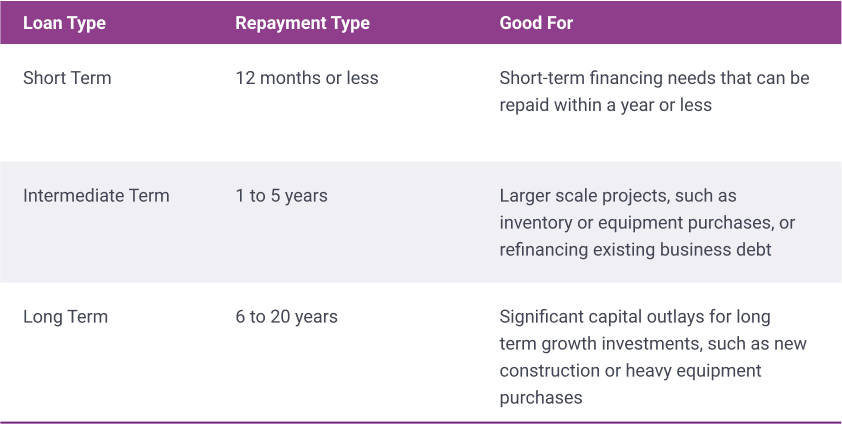Click the Good For column header
Screen dimensions: 842x424
click(536, 23)
